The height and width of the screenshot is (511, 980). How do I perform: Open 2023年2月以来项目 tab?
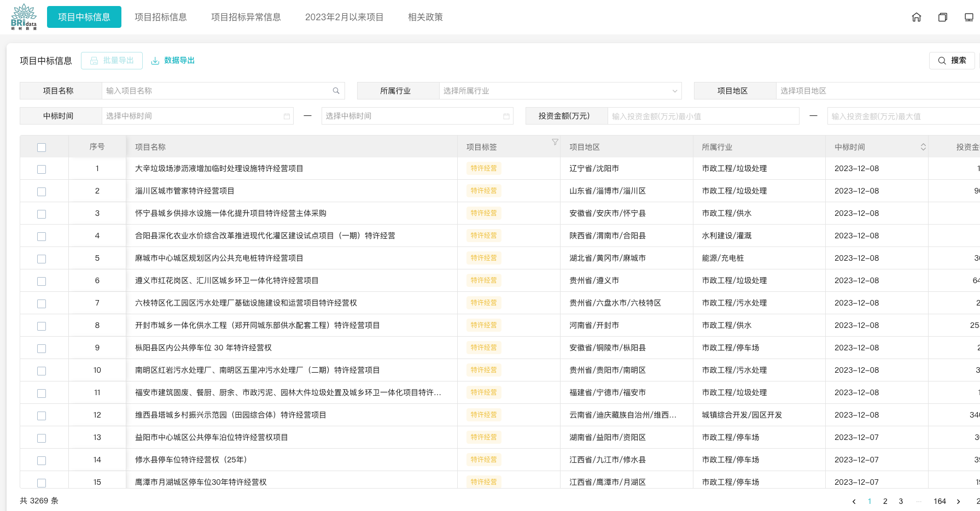click(x=345, y=17)
